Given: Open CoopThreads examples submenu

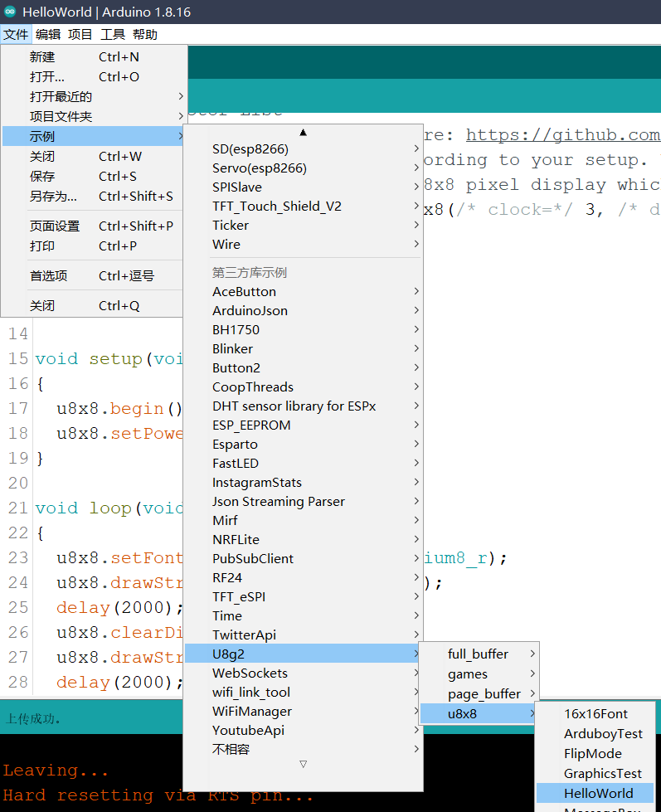Looking at the screenshot, I should point(304,387).
